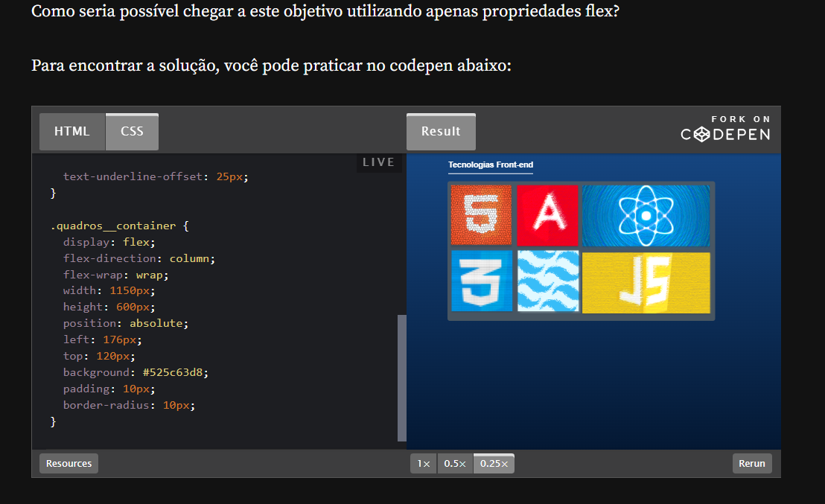This screenshot has width=825, height=504.
Task: Click the React atom logo tile
Action: point(646,216)
